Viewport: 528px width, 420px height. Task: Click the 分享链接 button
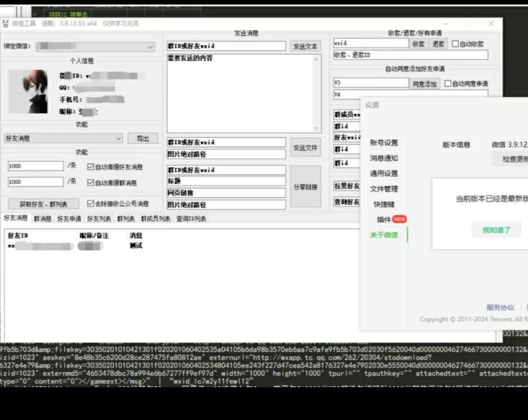coord(305,187)
